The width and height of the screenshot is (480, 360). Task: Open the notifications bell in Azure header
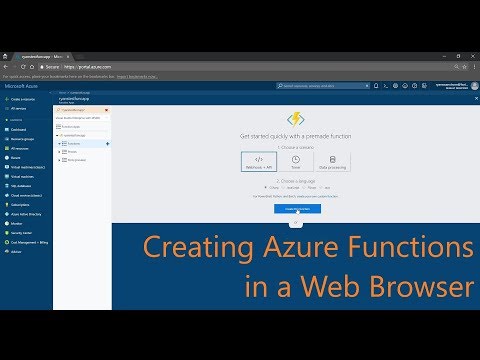(x=376, y=86)
